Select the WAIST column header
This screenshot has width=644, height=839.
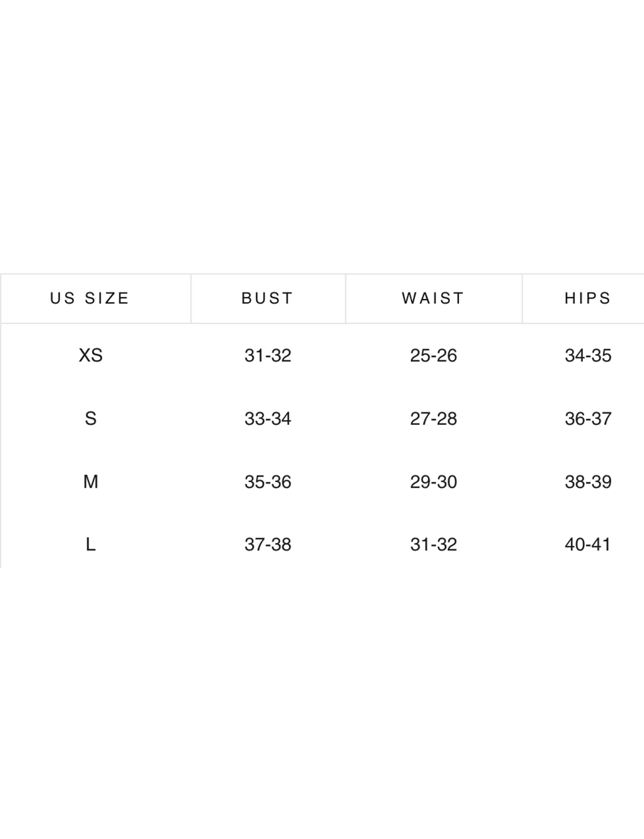point(433,298)
